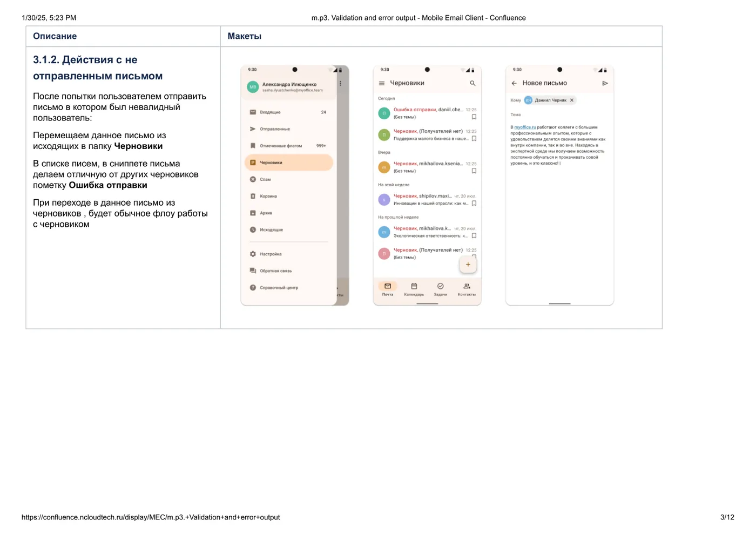The height and width of the screenshot is (534, 756).
Task: Toggle flag on mikhailova.ksenia draft
Action: (x=474, y=171)
